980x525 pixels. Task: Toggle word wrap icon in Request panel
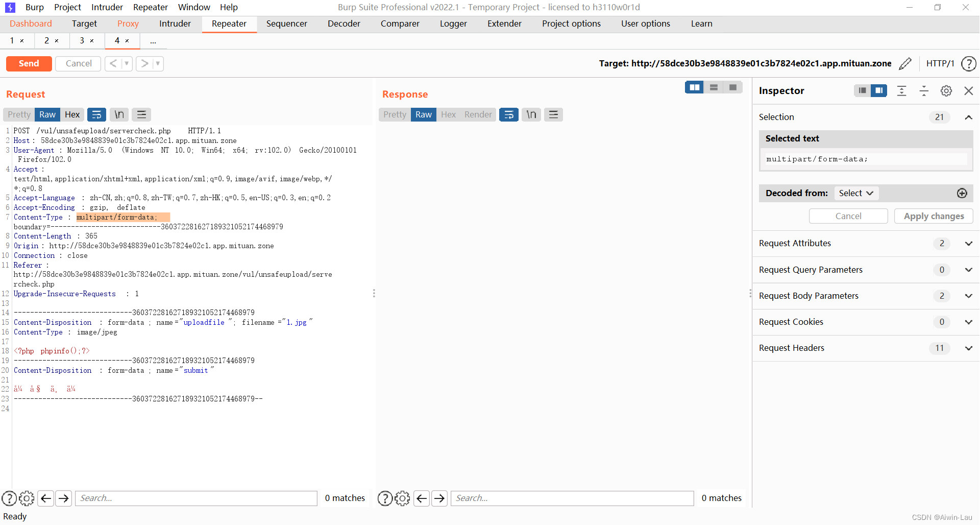click(96, 114)
